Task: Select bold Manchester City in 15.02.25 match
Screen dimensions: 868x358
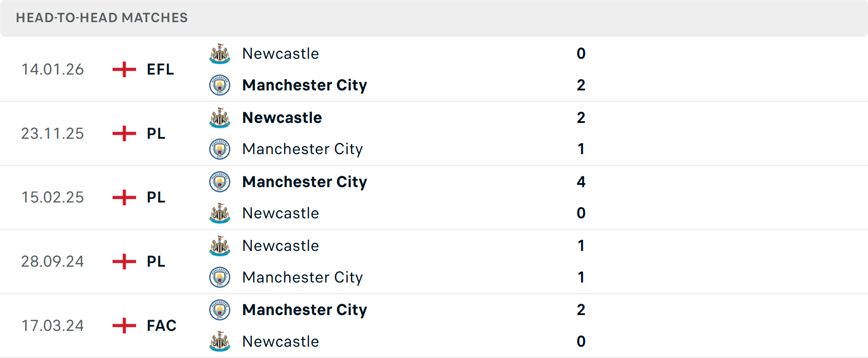Action: (x=304, y=182)
